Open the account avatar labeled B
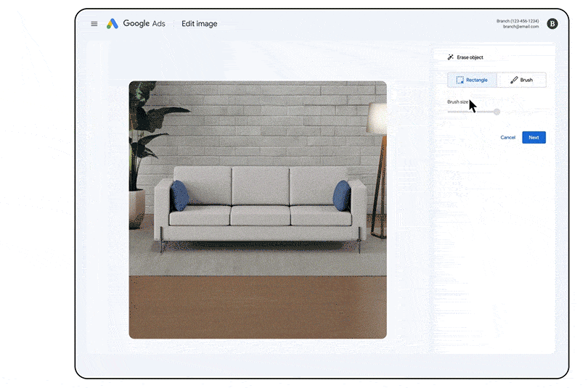Screen dimensions: 588x388 point(552,24)
